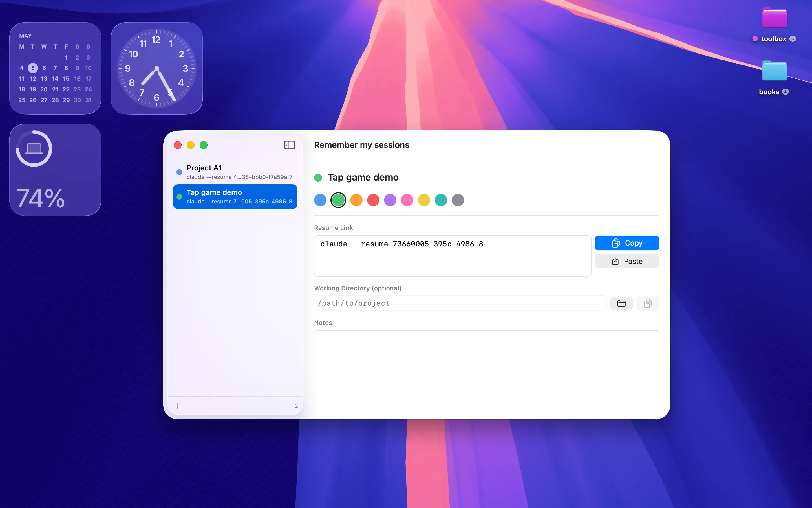This screenshot has width=812, height=508.
Task: Click into the Resume Link text box
Action: point(452,256)
